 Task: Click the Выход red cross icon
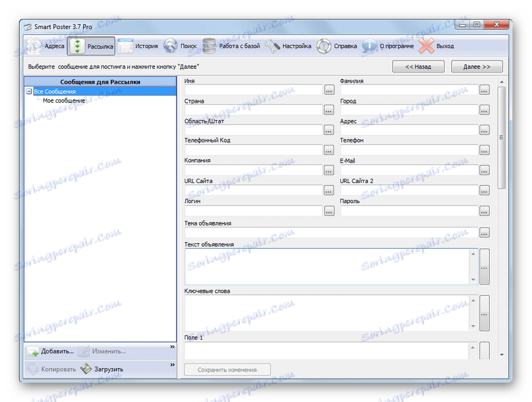[x=426, y=46]
